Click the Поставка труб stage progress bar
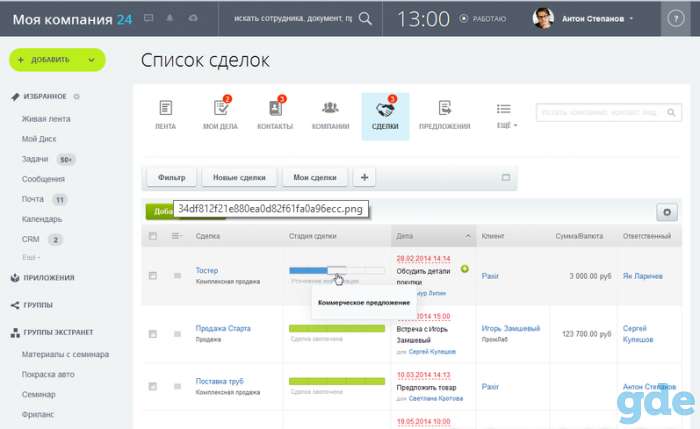The width and height of the screenshot is (700, 429). (x=337, y=381)
